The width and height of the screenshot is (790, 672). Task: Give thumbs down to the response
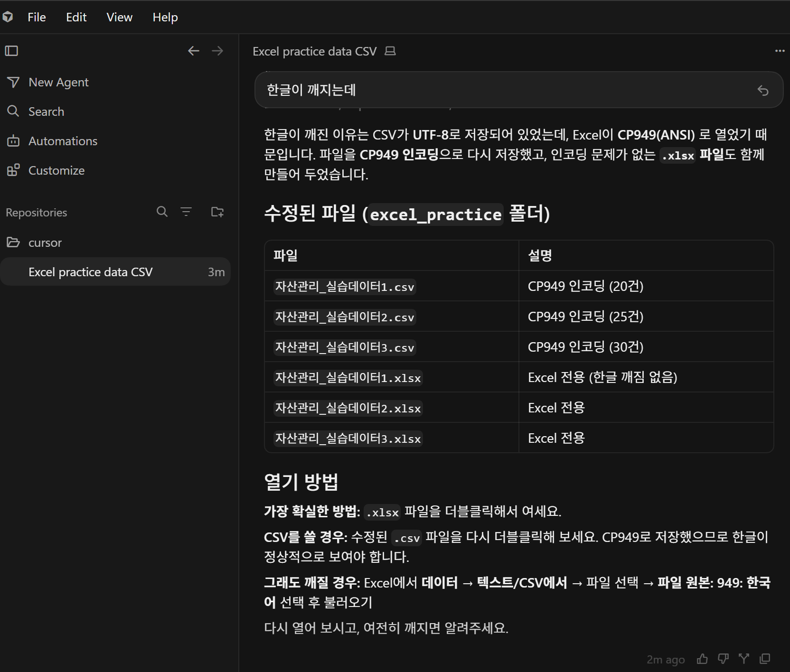[723, 659]
